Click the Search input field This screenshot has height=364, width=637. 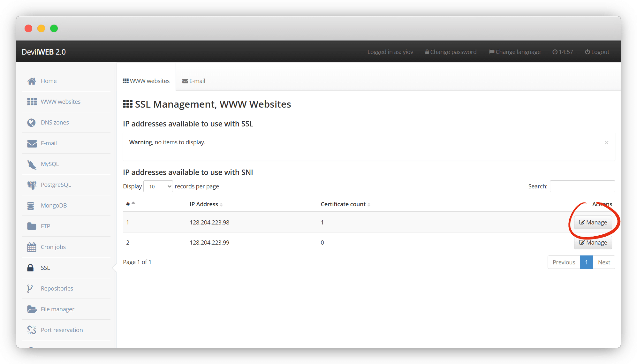pyautogui.click(x=582, y=186)
